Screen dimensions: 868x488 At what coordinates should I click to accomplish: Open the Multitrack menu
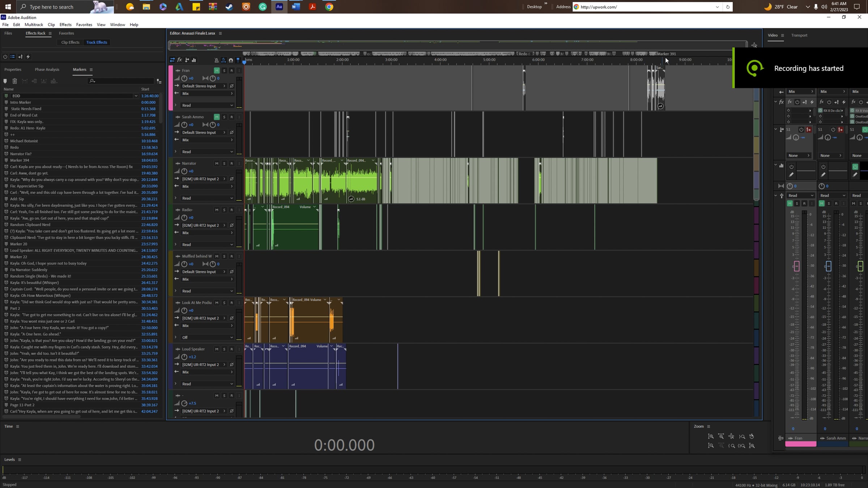click(x=34, y=25)
